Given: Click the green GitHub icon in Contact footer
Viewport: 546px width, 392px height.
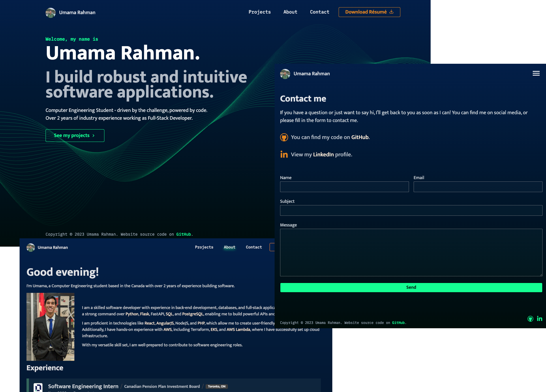Looking at the screenshot, I should [x=530, y=319].
